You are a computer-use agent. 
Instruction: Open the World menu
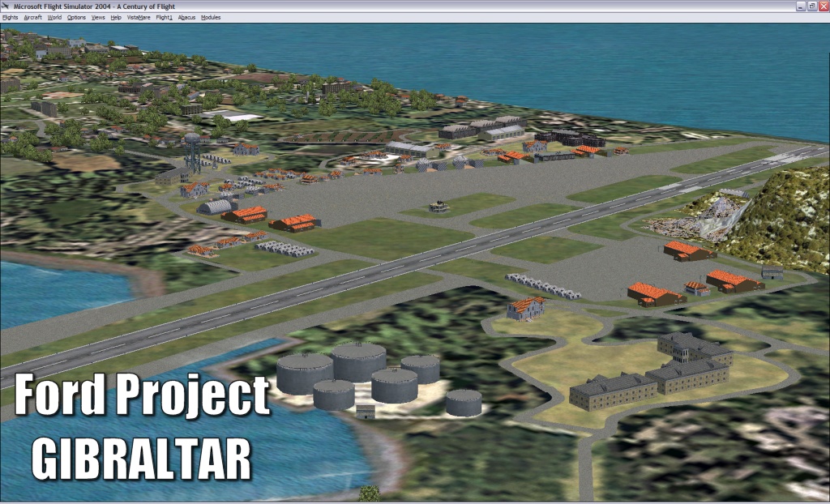(54, 18)
